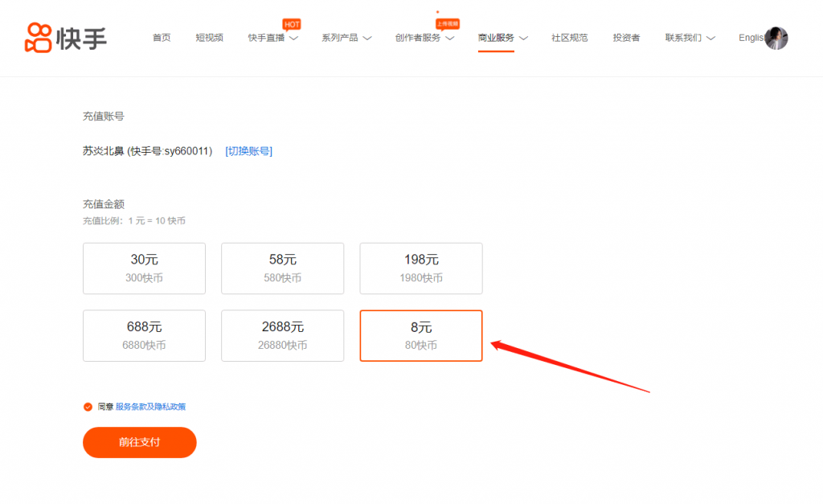Select the 688元 recharge option
This screenshot has width=823, height=504.
[x=144, y=335]
